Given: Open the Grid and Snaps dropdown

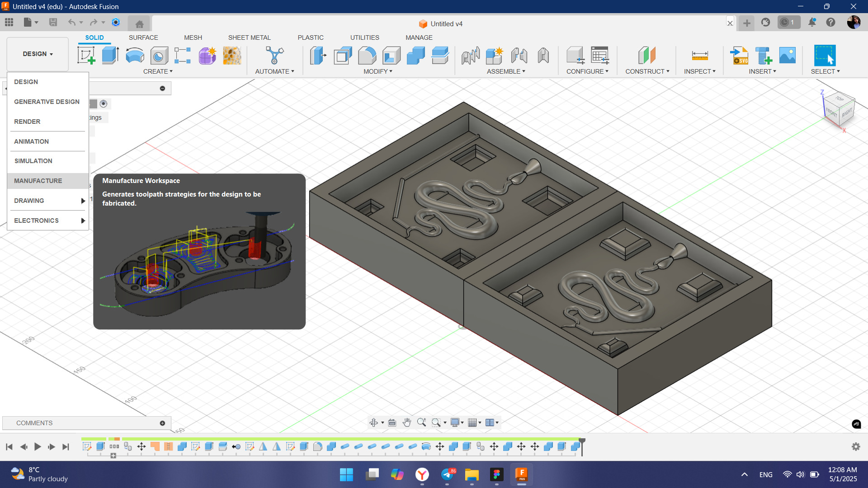Looking at the screenshot, I should pos(474,422).
